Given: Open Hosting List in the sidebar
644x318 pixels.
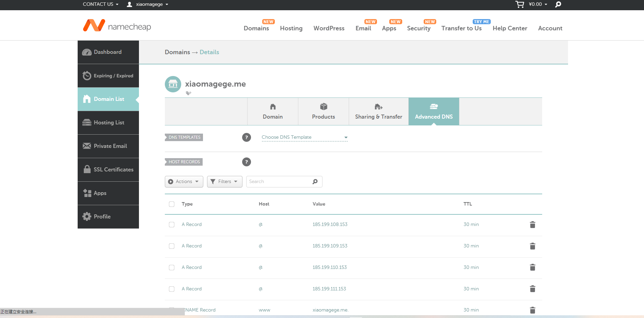Looking at the screenshot, I should click(x=108, y=123).
